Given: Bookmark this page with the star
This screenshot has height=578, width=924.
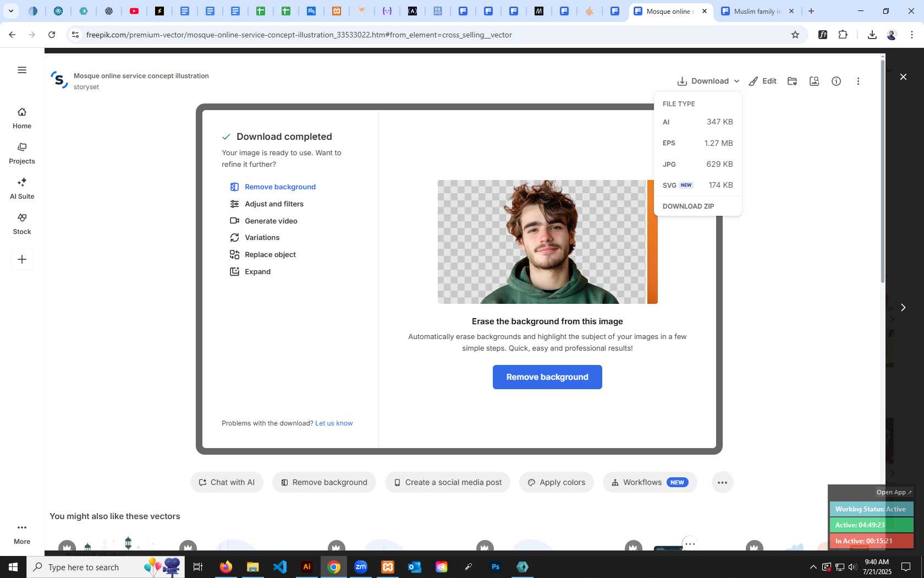Looking at the screenshot, I should click(x=795, y=35).
